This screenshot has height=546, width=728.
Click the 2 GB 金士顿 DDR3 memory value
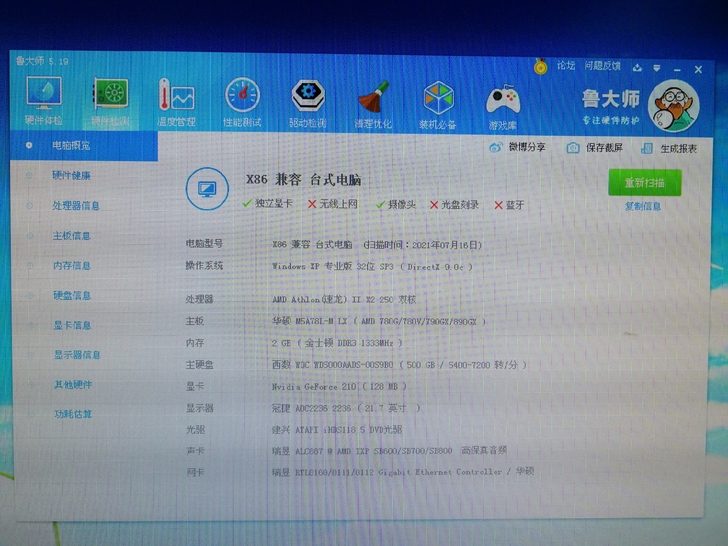coord(337,343)
